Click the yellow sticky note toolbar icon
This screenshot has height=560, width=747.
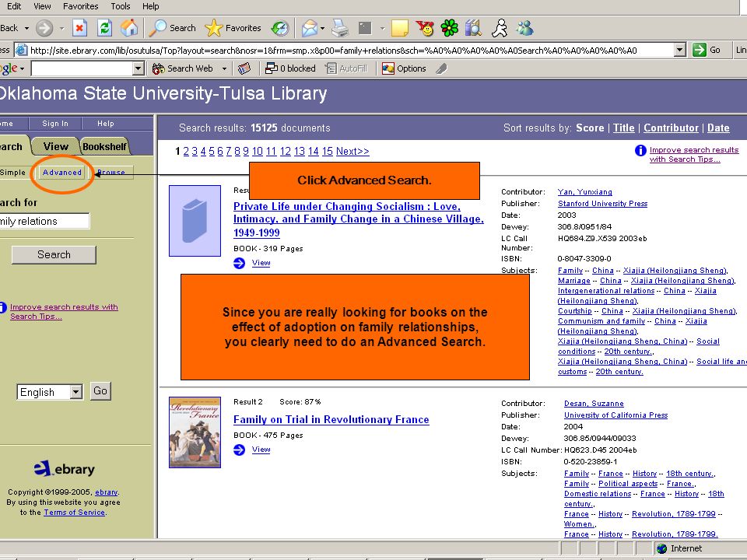point(400,28)
